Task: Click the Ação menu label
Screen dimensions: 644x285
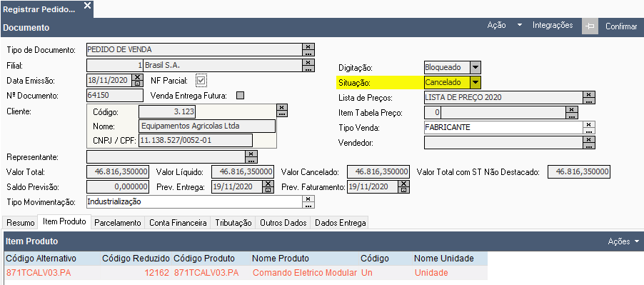Action: pos(496,25)
